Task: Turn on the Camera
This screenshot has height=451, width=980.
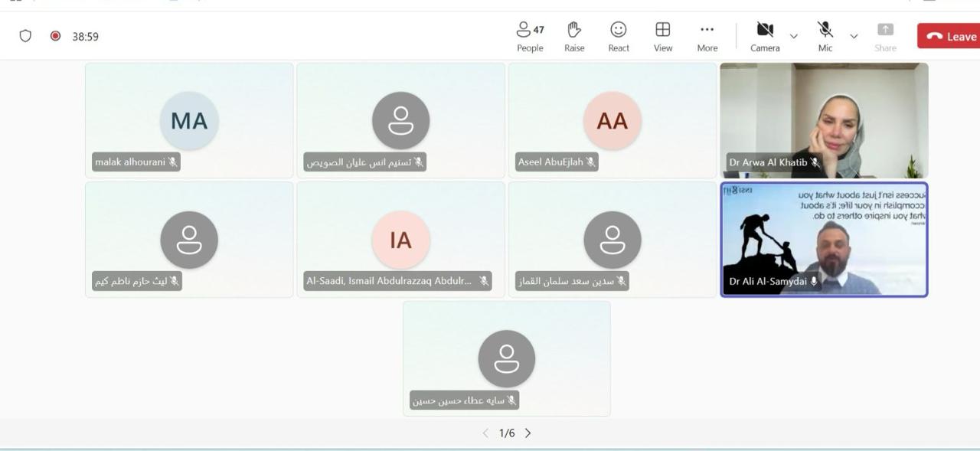Action: (x=765, y=36)
